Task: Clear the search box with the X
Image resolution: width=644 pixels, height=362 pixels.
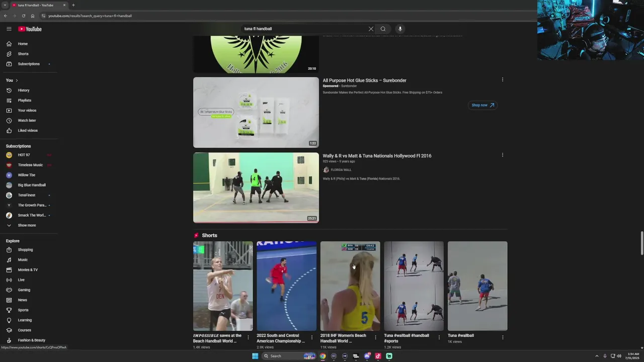Action: pos(371,29)
